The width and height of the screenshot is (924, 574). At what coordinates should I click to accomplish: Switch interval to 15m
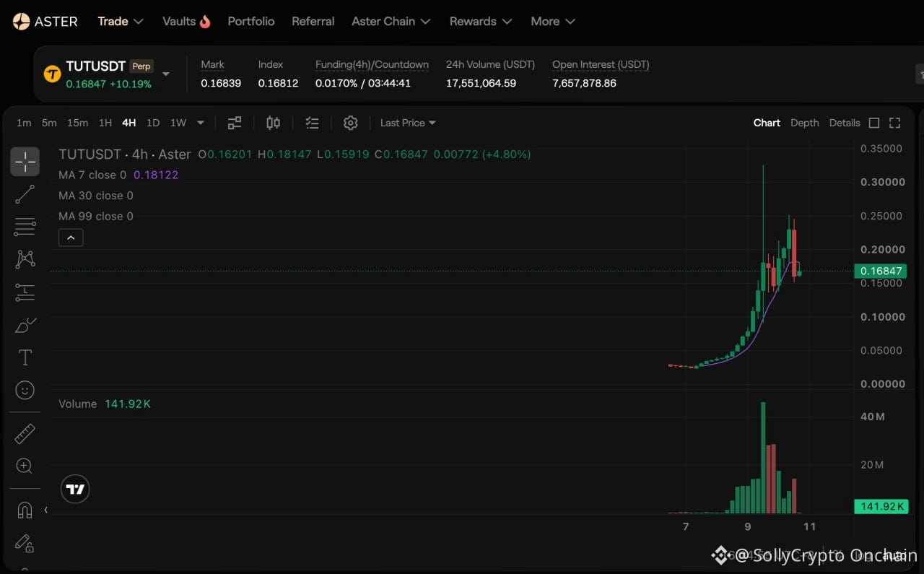(x=77, y=123)
